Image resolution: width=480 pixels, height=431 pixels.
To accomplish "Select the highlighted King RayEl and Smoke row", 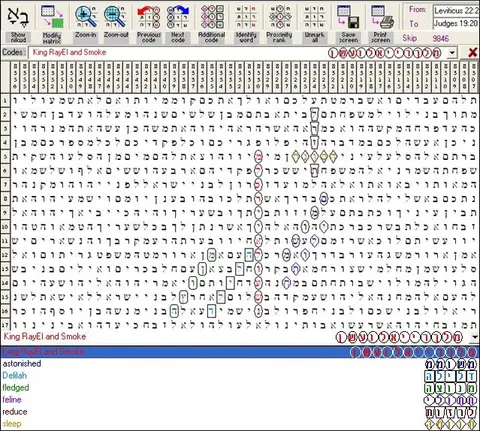I will [240, 352].
